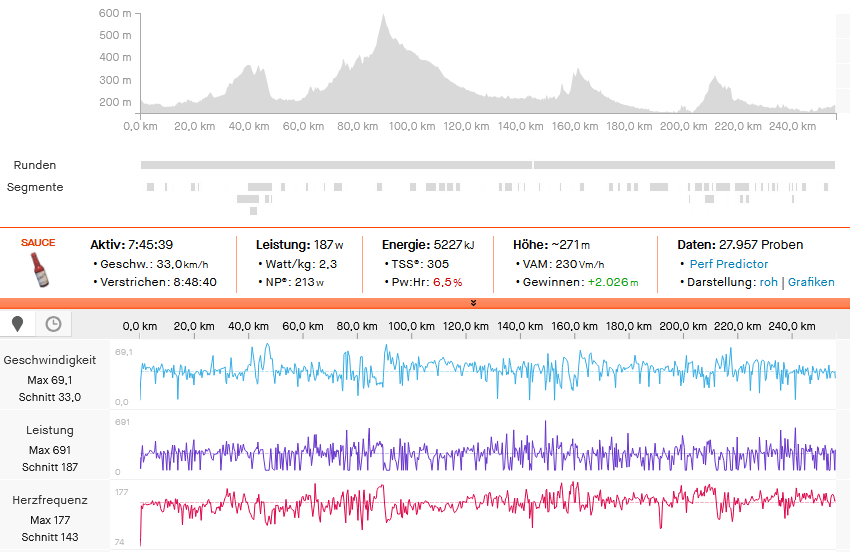Click the Segmente row label
Image resolution: width=850 pixels, height=552 pixels.
click(35, 187)
